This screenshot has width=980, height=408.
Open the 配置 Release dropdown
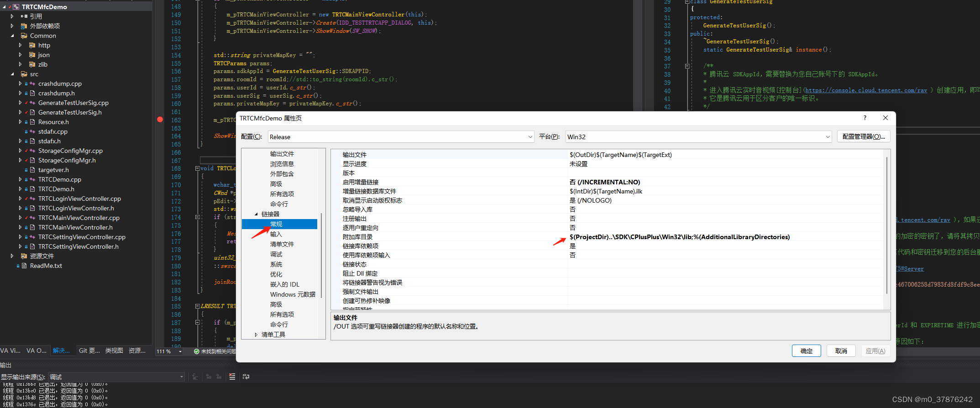point(401,137)
